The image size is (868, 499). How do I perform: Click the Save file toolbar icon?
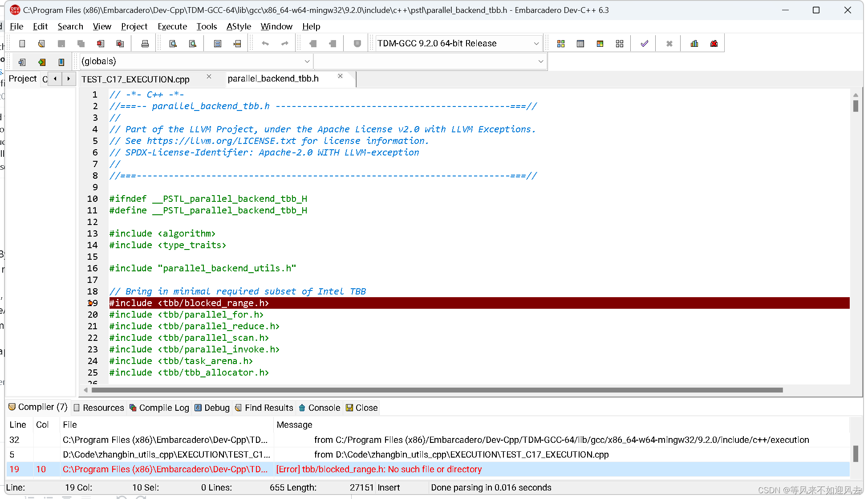[61, 44]
